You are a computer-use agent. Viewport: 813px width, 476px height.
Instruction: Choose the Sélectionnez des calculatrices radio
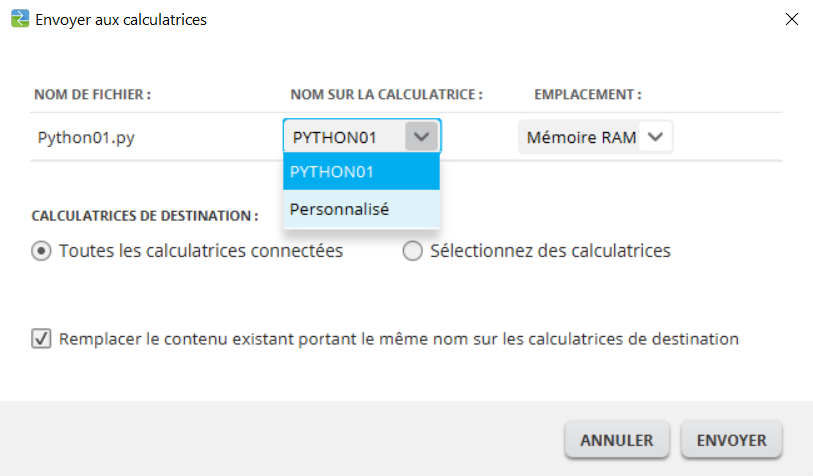pos(412,252)
